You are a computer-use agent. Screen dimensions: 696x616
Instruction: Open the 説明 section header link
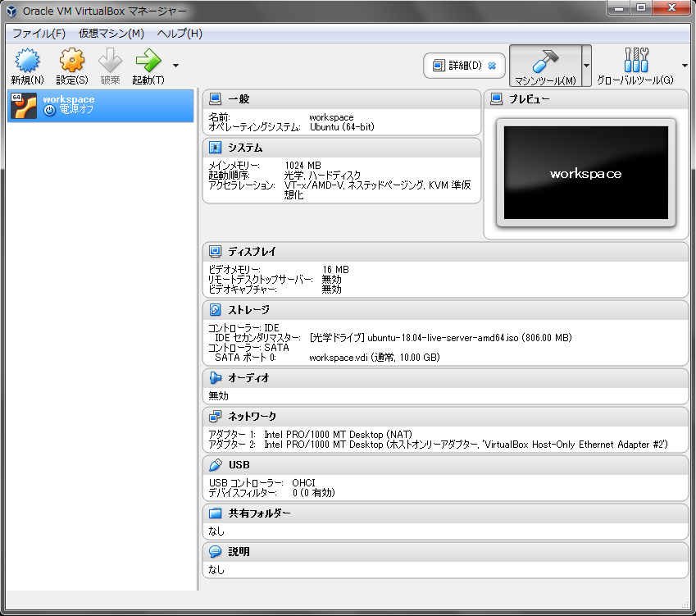click(239, 551)
